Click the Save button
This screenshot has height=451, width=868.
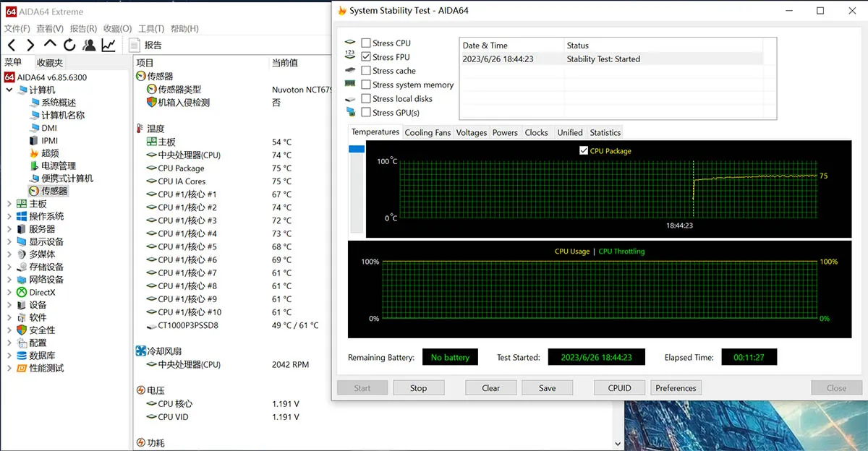point(548,388)
